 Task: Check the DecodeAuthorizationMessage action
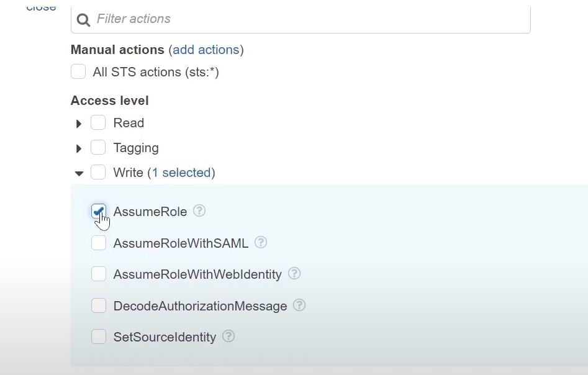99,305
